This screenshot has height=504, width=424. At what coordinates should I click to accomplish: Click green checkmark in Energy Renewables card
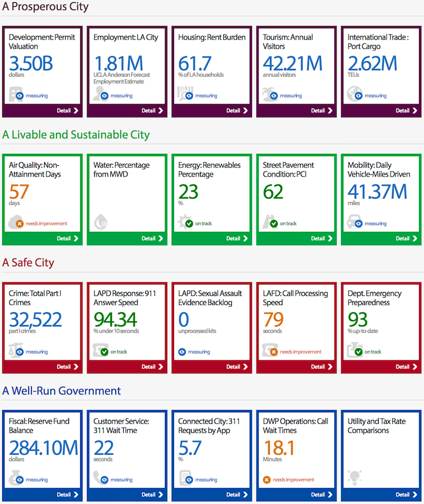click(x=189, y=223)
